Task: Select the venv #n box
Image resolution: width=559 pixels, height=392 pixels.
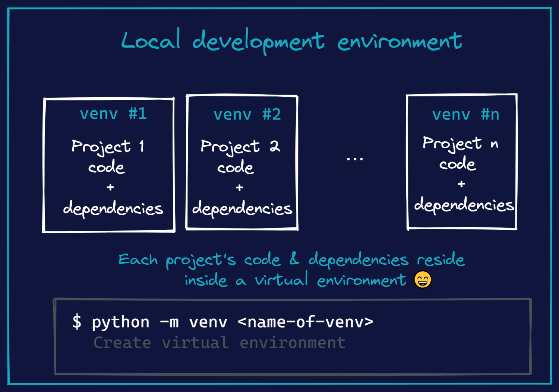Action: coord(462,162)
